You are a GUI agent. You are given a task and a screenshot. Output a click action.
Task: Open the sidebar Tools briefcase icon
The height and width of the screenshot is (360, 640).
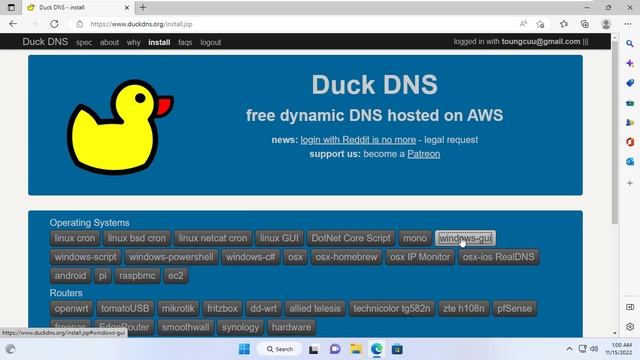coord(630,103)
